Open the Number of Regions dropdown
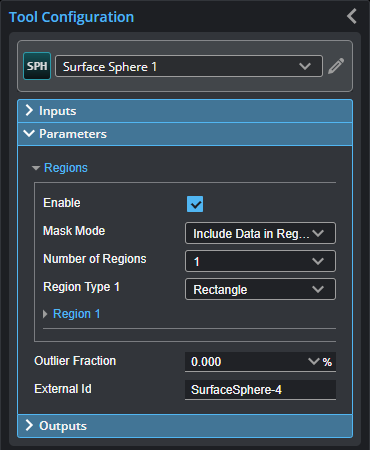Viewport: 370px width, 450px height. pos(260,261)
